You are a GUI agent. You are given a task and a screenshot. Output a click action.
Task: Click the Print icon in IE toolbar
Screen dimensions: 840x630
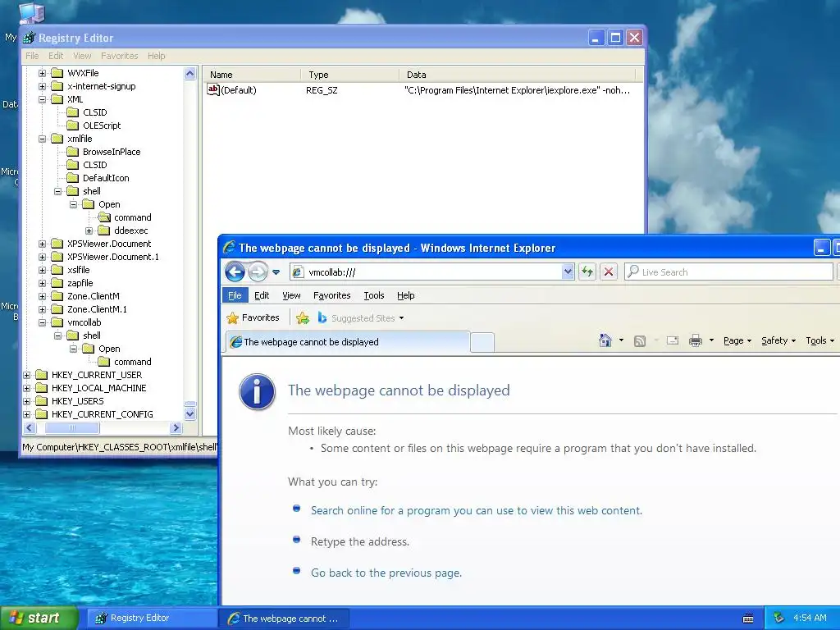(x=696, y=340)
